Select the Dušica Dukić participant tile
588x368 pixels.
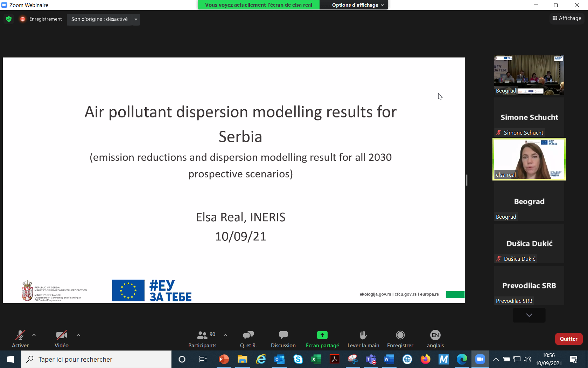(x=529, y=243)
